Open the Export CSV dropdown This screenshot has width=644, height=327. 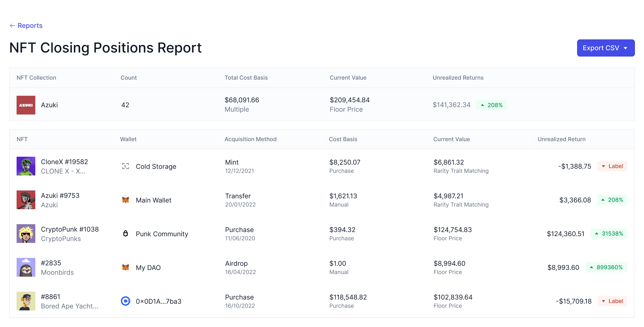(606, 48)
